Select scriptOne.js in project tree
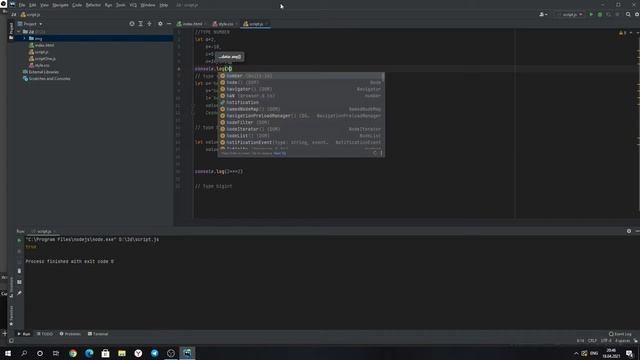Image resolution: width=640 pixels, height=360 pixels. pos(42,58)
